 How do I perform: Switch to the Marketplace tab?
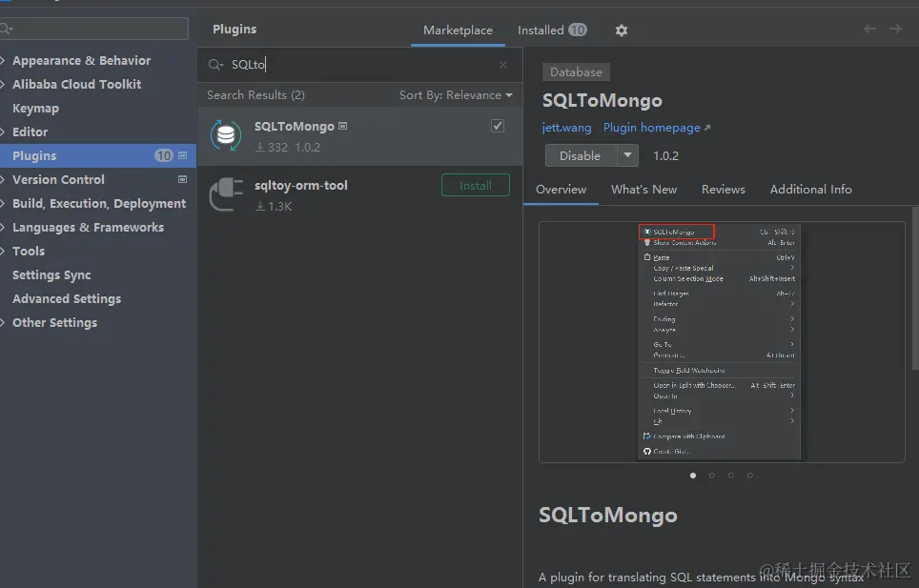458,30
